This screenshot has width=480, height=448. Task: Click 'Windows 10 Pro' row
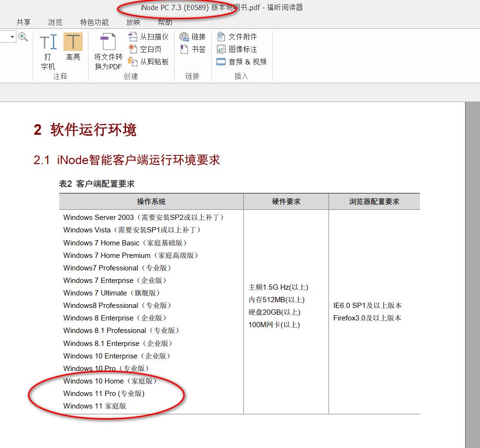[106, 369]
